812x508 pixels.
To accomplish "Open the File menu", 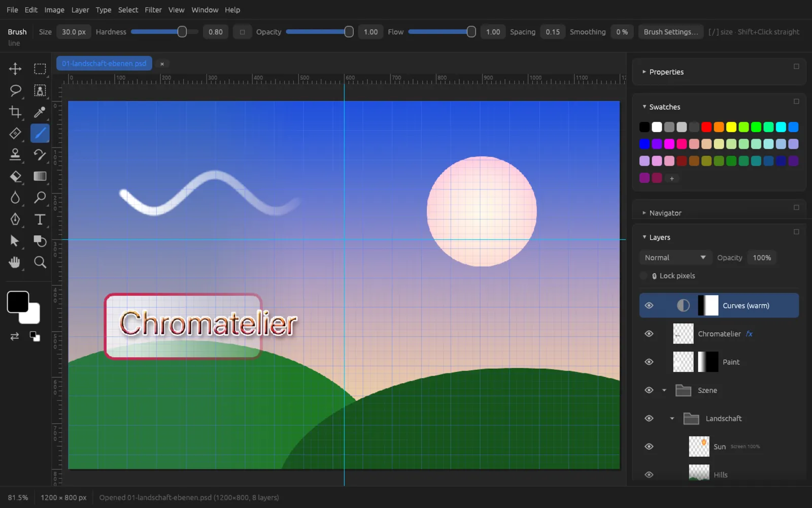I will tap(12, 10).
